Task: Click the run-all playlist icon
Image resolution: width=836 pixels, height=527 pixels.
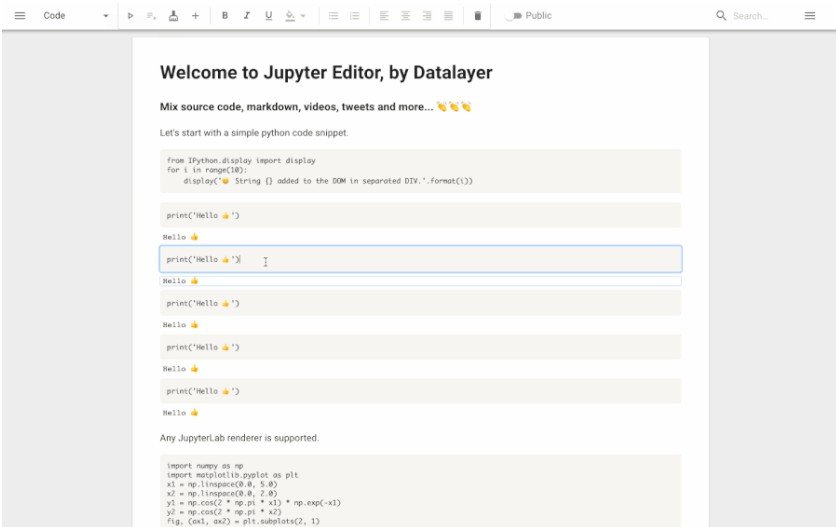Action: click(x=151, y=15)
